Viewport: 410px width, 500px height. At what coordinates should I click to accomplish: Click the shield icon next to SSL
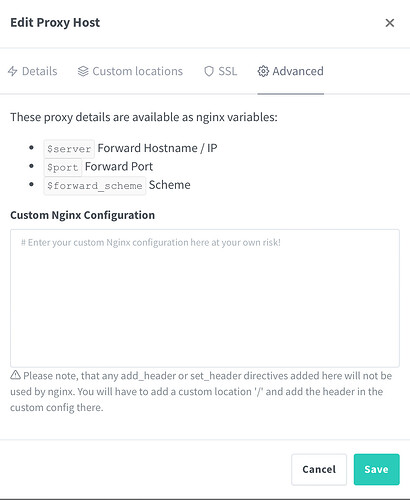(209, 71)
